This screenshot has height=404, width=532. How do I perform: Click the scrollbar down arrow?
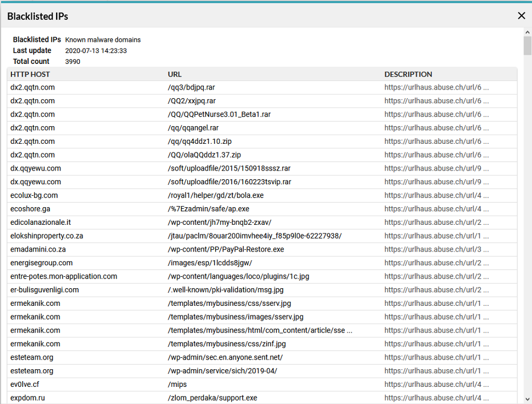(x=527, y=399)
